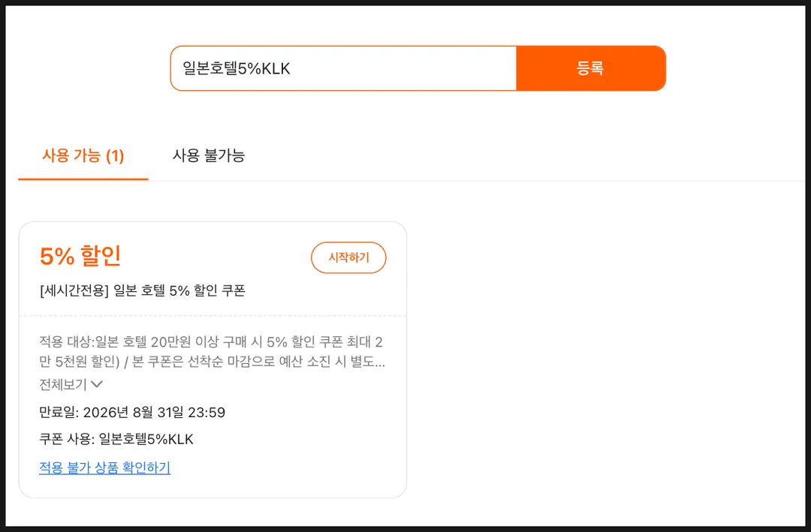Click the 등록 register button
Screen dimensions: 811x532
click(591, 68)
